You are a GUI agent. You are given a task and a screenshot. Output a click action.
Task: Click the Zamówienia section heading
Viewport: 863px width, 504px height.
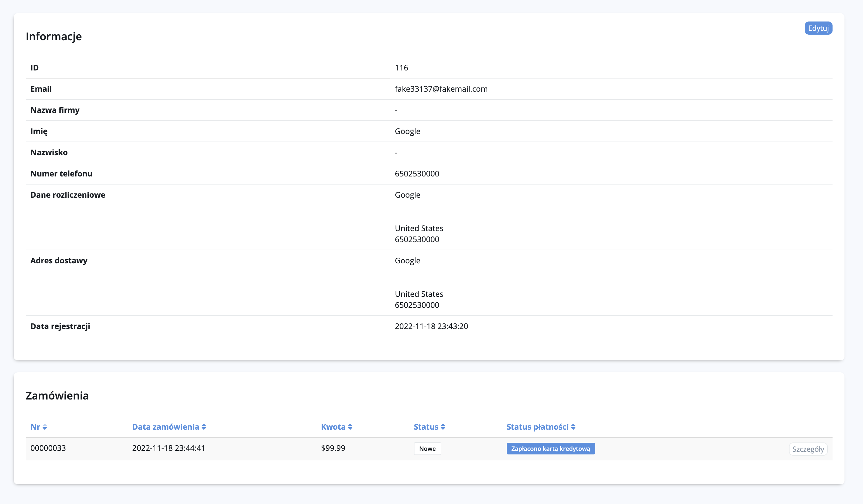(x=57, y=396)
